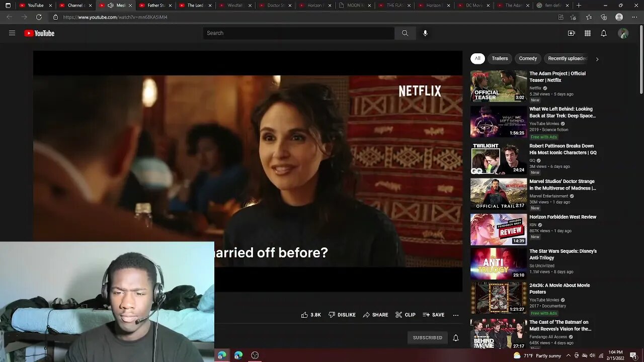Viewport: 644px width, 362px height.
Task: Switch to the first YouTube browser tab
Action: click(x=35, y=6)
